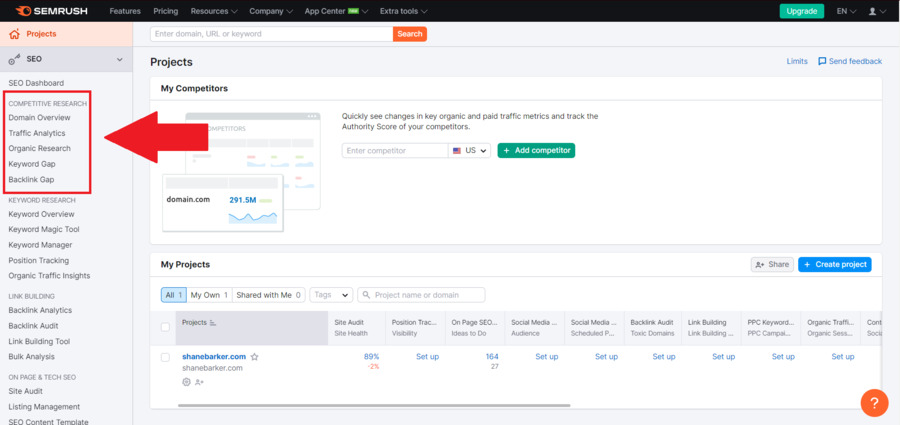Click Set up under Position Tracking column
The image size is (900, 425).
[427, 357]
